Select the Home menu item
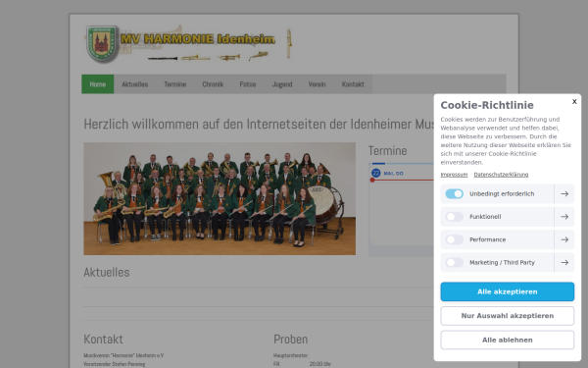Viewport: 588px width, 368px height. [x=97, y=84]
